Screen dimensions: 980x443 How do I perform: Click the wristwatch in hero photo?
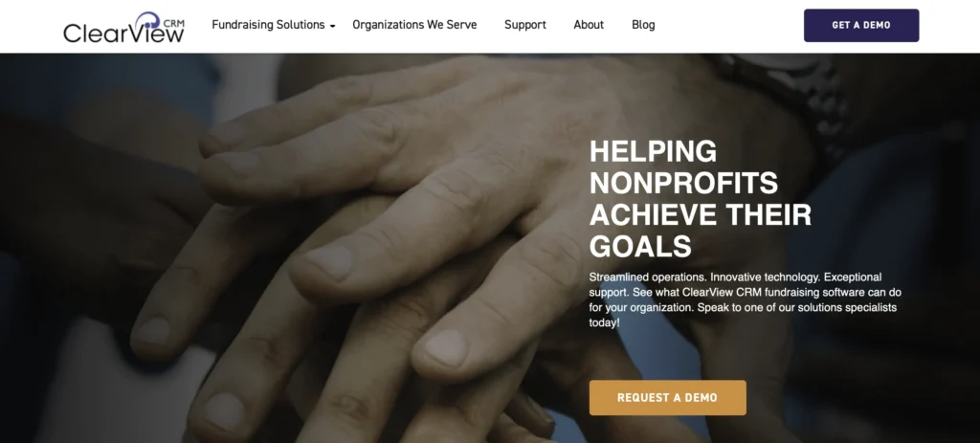pos(793,94)
